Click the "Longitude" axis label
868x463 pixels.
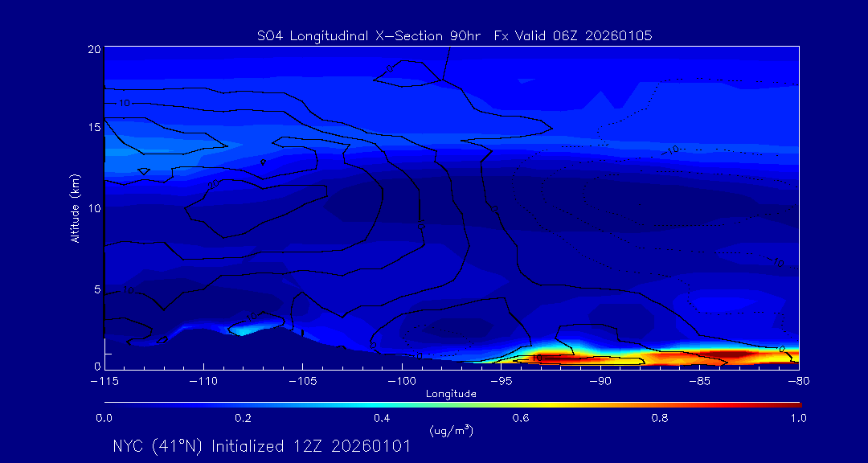coord(451,395)
